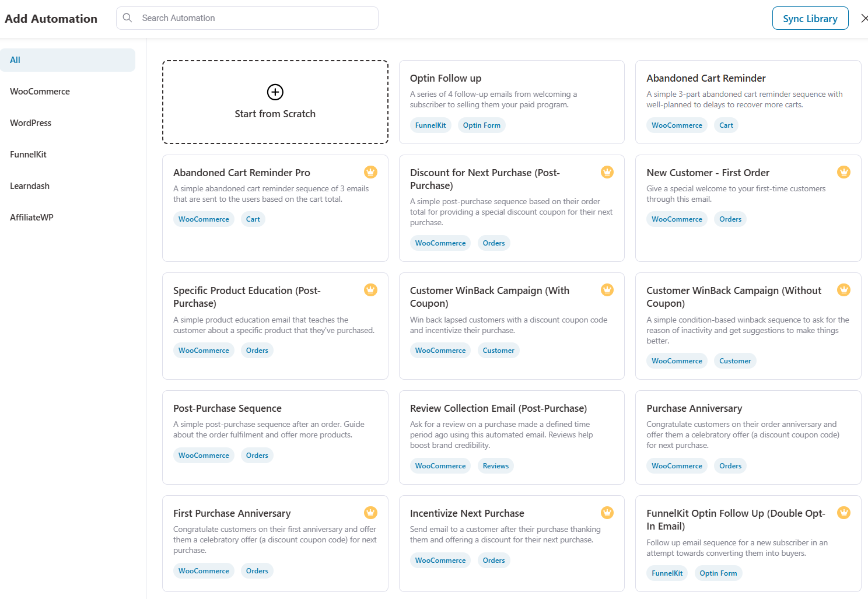Click Optin Form tag on FunnelKit Optin Follow Up
This screenshot has height=599, width=868.
coord(718,573)
